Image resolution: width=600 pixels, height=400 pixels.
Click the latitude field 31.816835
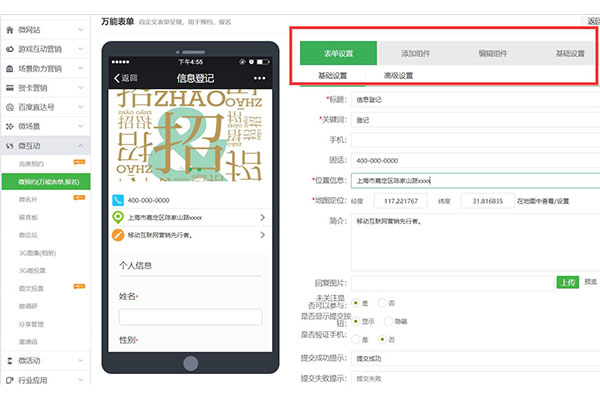(488, 201)
